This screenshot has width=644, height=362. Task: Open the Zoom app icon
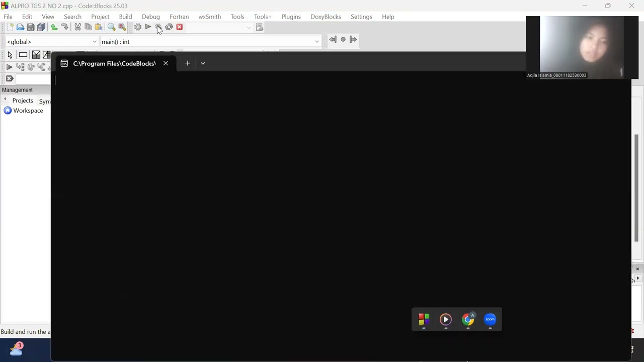490,319
